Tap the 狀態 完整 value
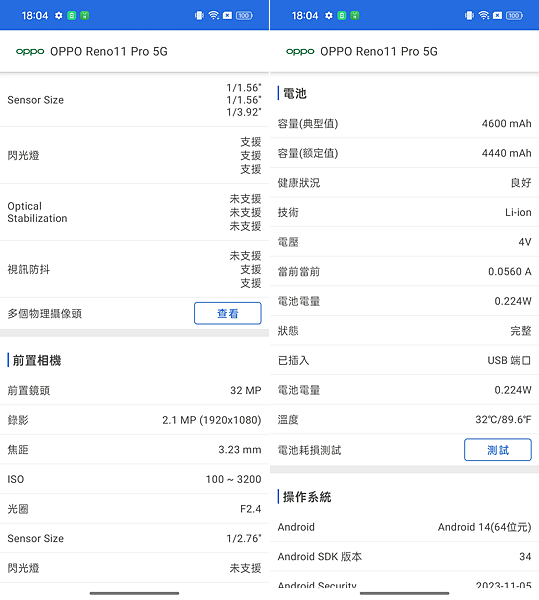The width and height of the screenshot is (539, 600). click(521, 331)
